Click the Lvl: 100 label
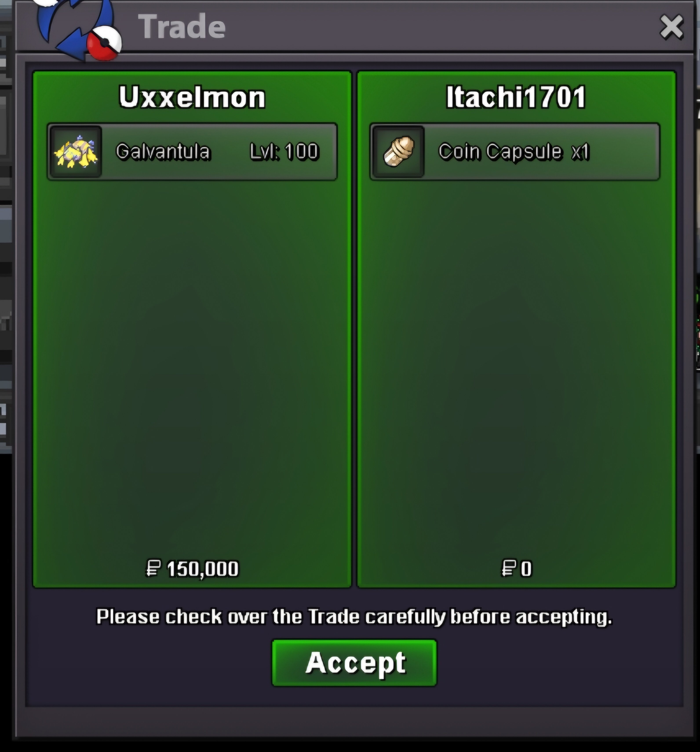 [x=284, y=151]
